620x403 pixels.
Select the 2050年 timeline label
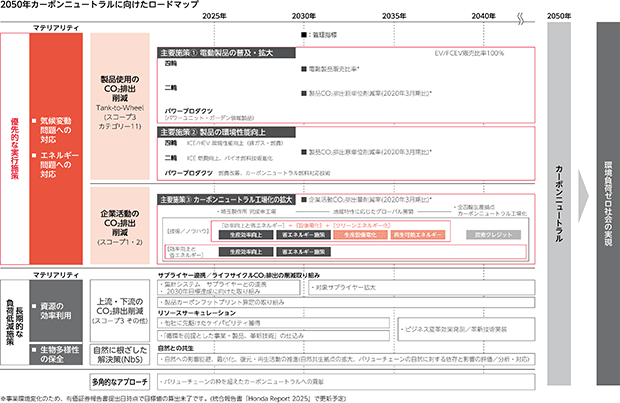coord(559,16)
